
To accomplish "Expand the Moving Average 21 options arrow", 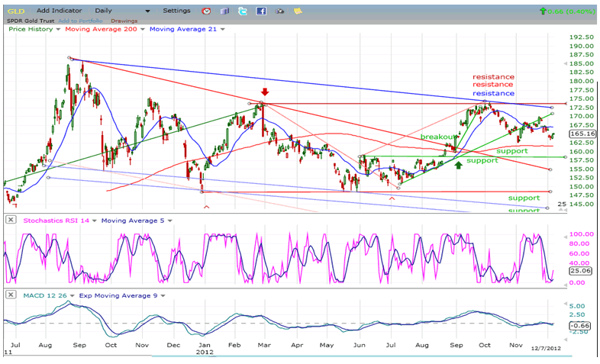I will 222,29.
